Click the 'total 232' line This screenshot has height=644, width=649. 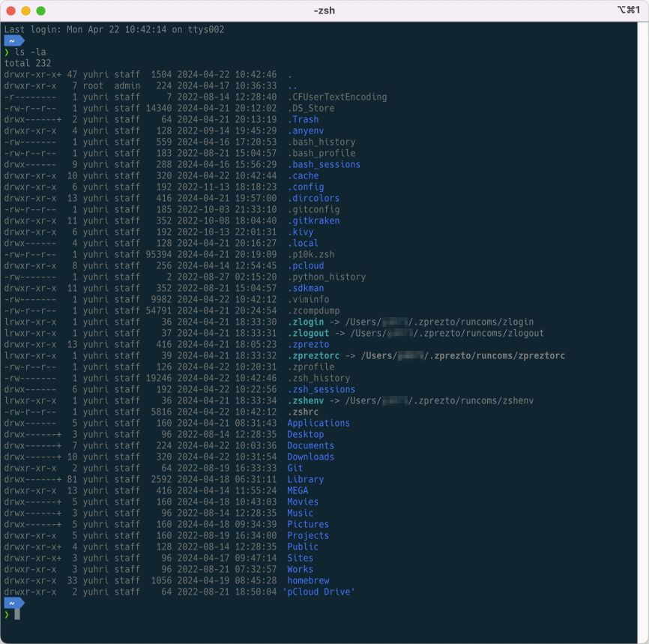[28, 63]
